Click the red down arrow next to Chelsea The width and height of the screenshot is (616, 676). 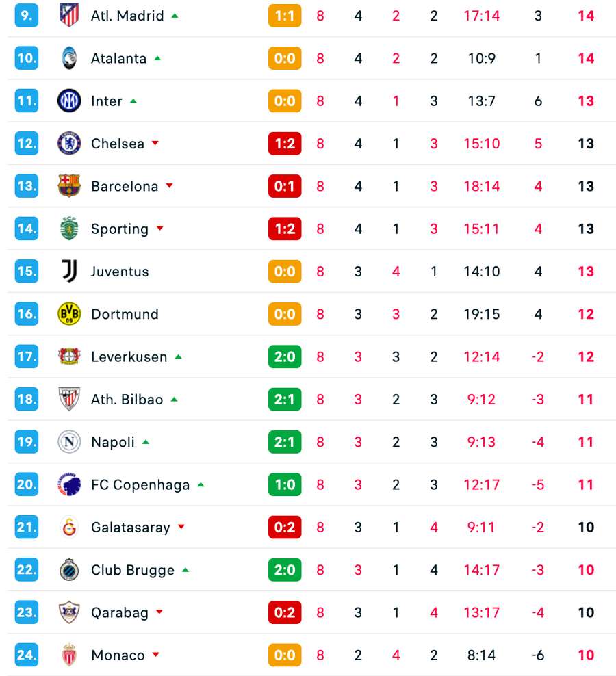[157, 144]
